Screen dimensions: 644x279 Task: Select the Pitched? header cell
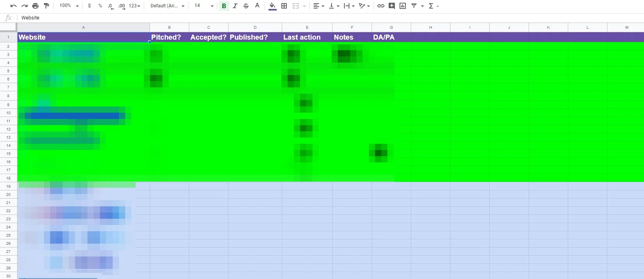click(169, 37)
